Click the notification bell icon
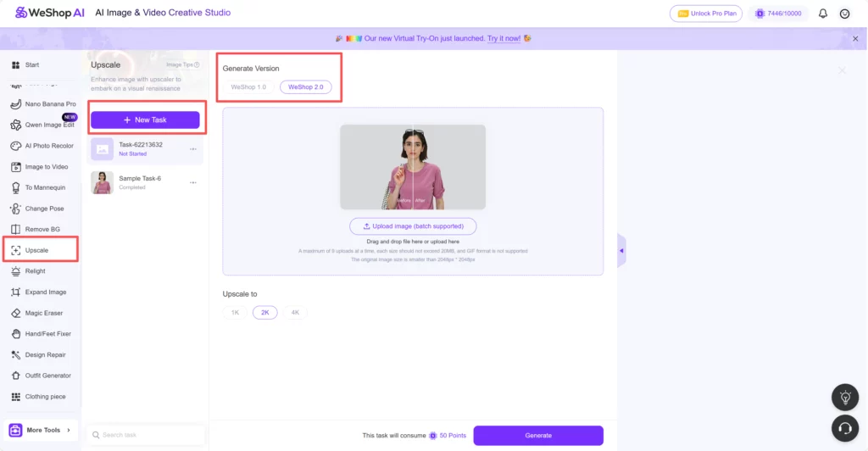This screenshot has height=451, width=868. (823, 14)
